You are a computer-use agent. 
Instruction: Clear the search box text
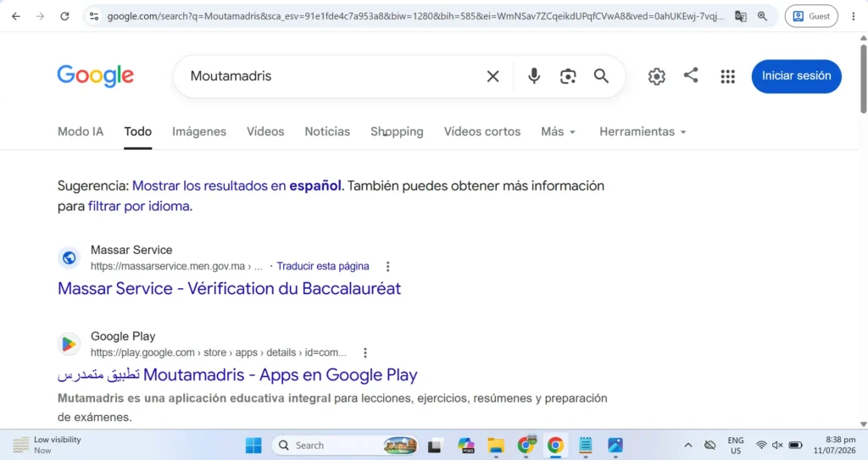(x=492, y=76)
